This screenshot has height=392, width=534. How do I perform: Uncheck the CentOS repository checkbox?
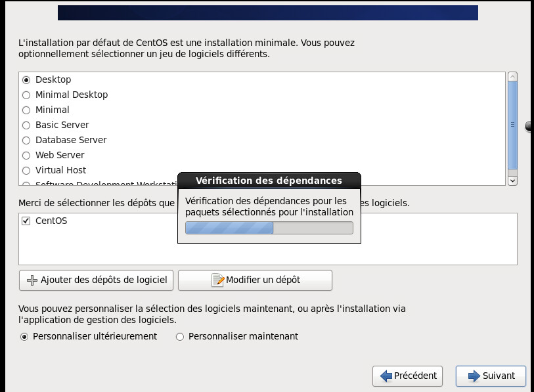click(26, 221)
